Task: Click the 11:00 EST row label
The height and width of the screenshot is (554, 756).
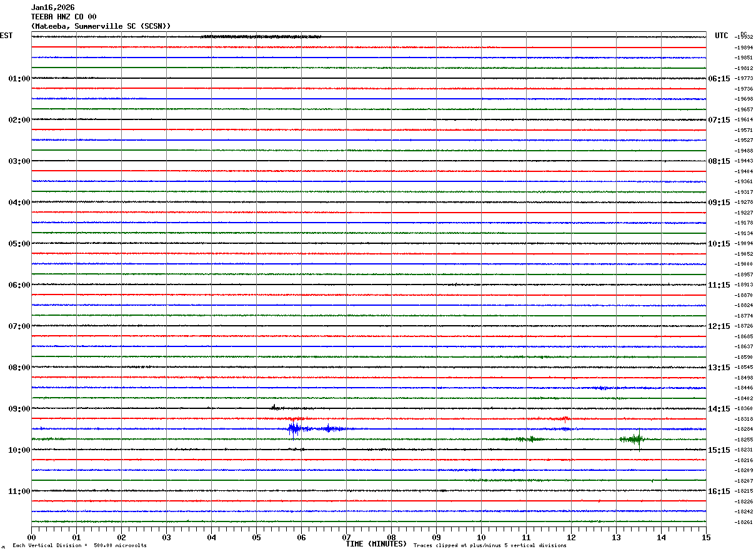Action: pyautogui.click(x=19, y=491)
